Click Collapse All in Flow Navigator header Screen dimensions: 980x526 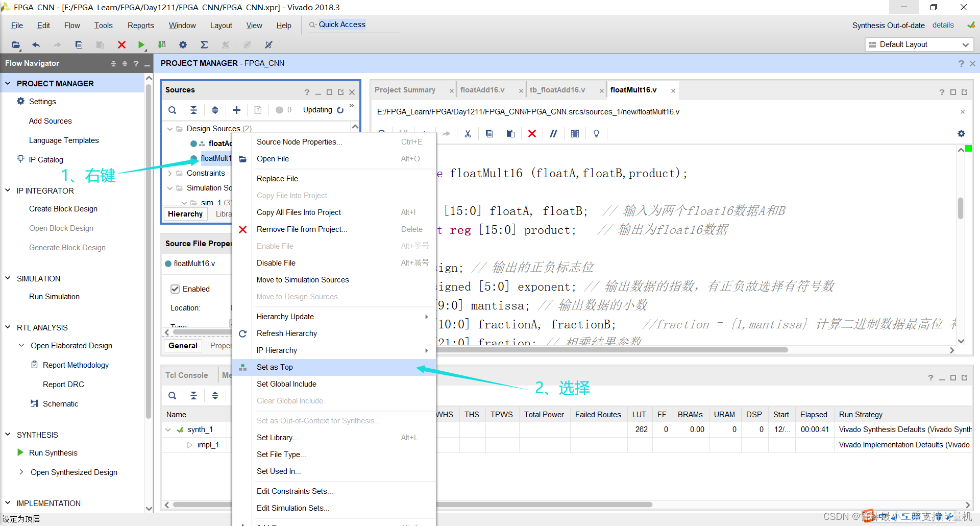pos(113,63)
